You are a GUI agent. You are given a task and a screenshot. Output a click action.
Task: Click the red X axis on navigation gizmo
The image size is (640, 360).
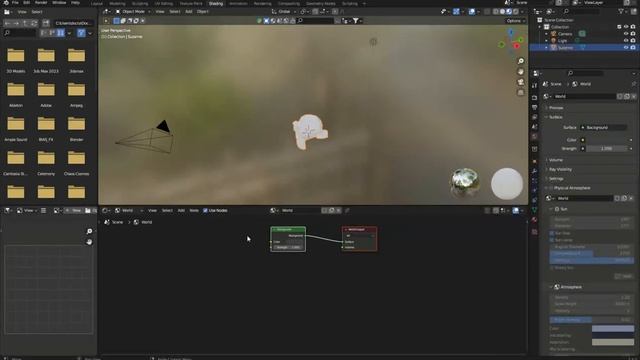point(517,46)
